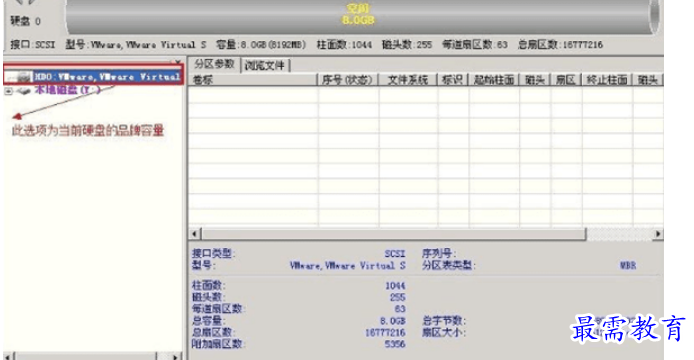
Task: Click the 总扇区数:16777216 text in info bar
Action: point(561,45)
